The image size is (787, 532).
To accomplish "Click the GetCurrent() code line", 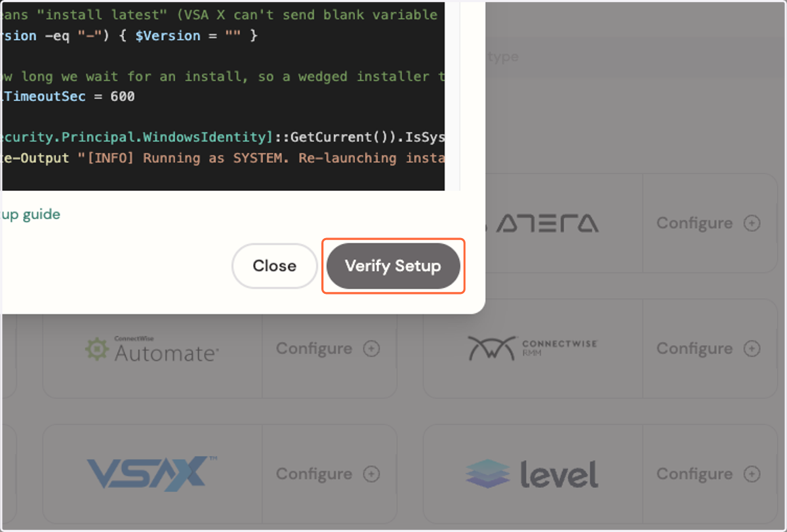I will pos(222,137).
